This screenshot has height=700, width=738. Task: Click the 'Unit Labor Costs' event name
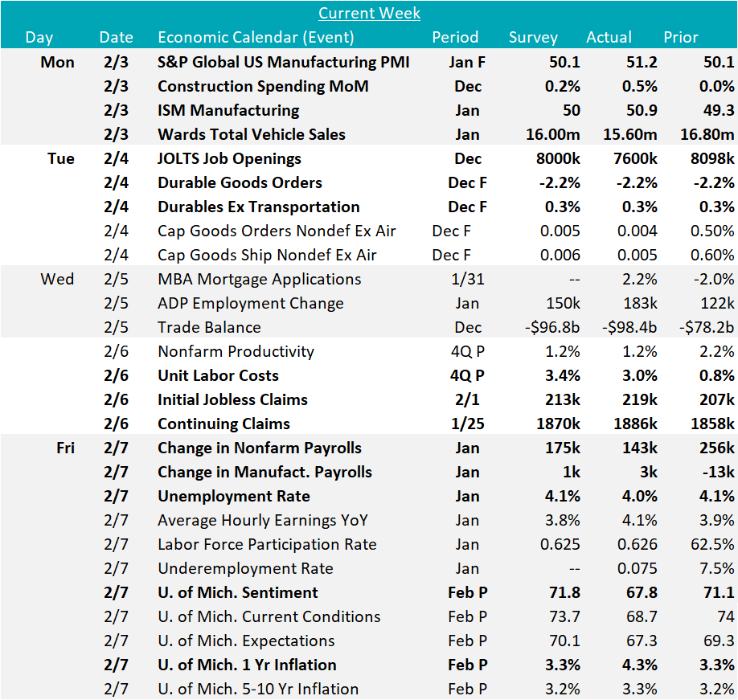[218, 375]
